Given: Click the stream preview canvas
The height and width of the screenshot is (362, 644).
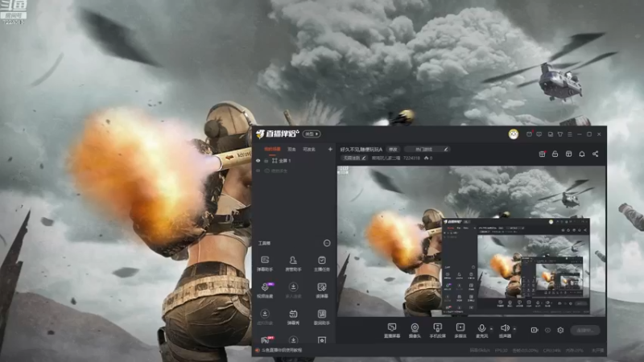Looking at the screenshot, I should pos(471,241).
